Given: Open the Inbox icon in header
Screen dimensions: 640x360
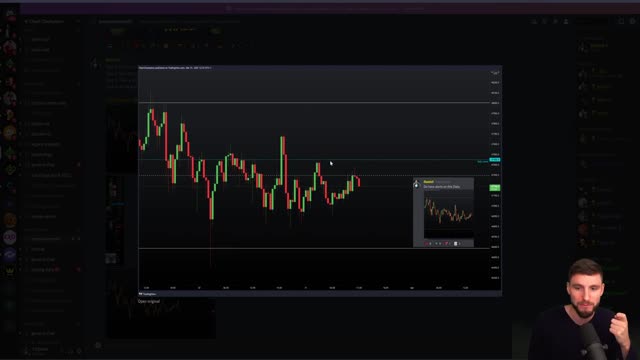Looking at the screenshot, I should pyautogui.click(x=621, y=21).
